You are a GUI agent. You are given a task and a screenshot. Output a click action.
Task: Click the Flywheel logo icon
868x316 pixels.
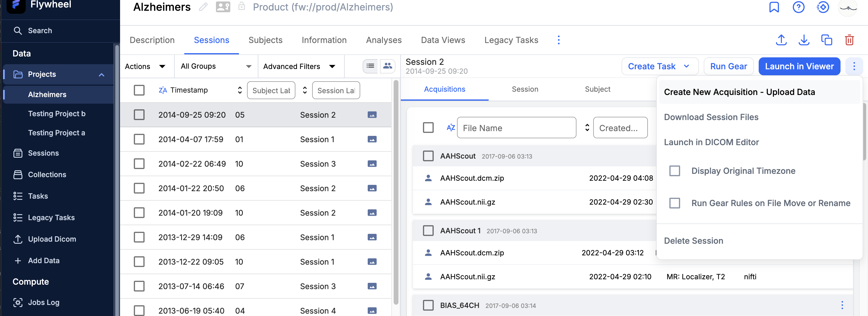[16, 5]
